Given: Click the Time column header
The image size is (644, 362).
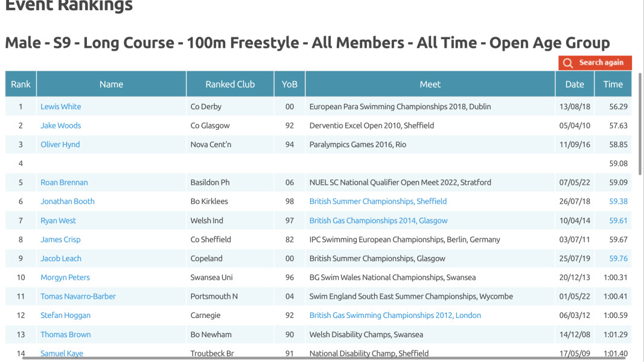Looking at the screenshot, I should (613, 84).
